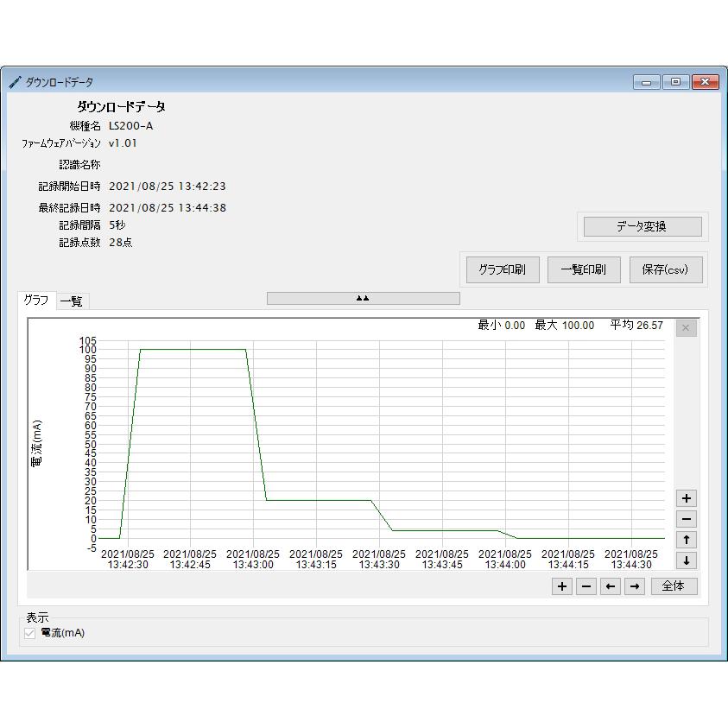Click the 最小 0.00 statistic

click(x=502, y=326)
